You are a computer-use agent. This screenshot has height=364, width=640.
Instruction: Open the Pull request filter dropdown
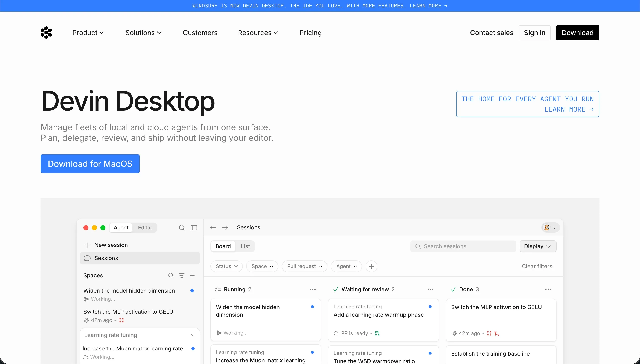[x=304, y=266]
